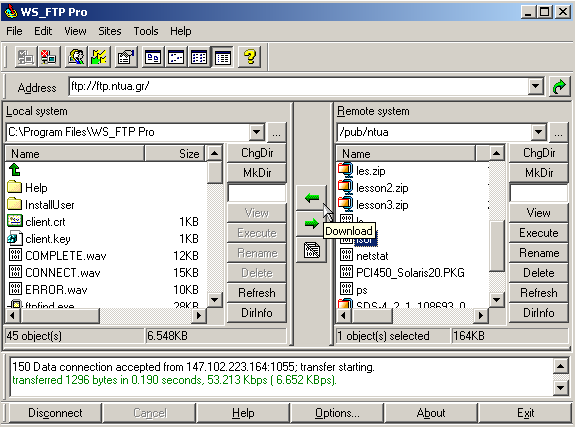Click the remote file mask input field
The image size is (575, 427).
click(x=538, y=193)
